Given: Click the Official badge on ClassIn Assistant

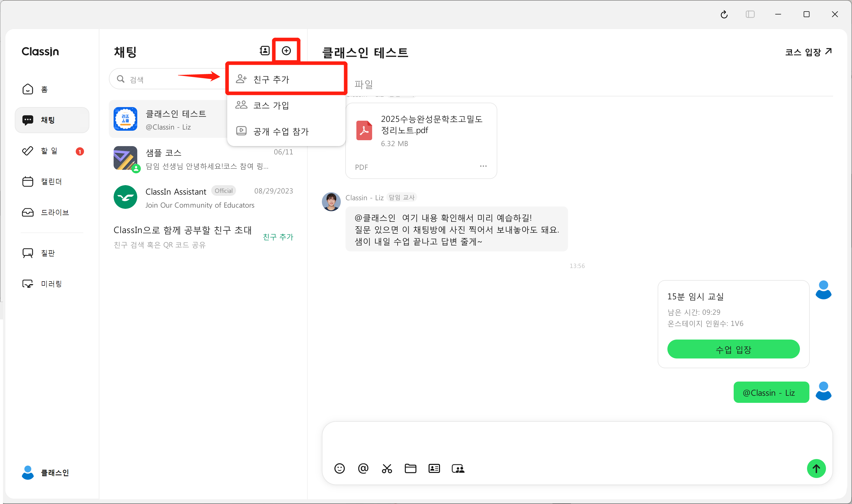Looking at the screenshot, I should click(x=224, y=191).
